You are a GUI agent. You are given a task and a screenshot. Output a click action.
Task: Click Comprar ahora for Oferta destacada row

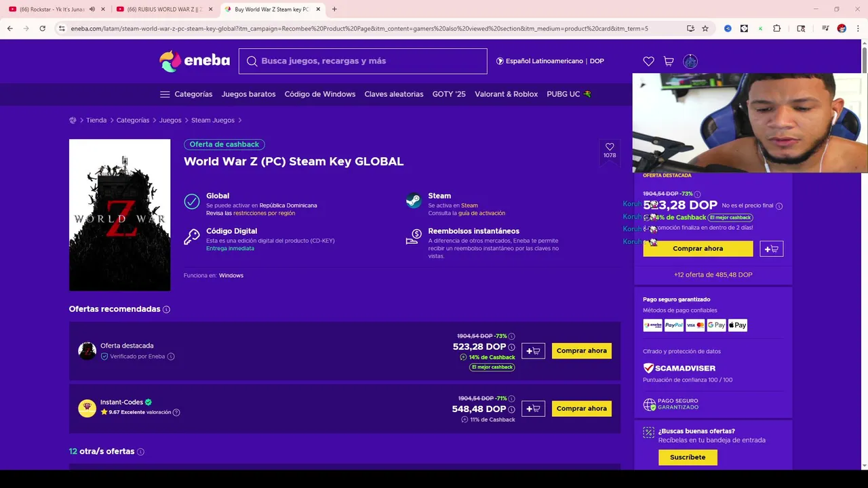[582, 351]
